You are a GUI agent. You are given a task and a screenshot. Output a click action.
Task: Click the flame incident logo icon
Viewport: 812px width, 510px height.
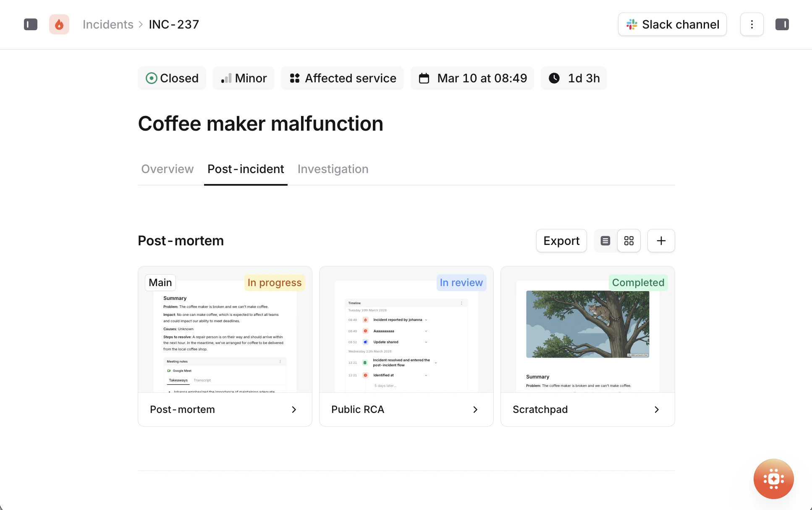coord(59,24)
